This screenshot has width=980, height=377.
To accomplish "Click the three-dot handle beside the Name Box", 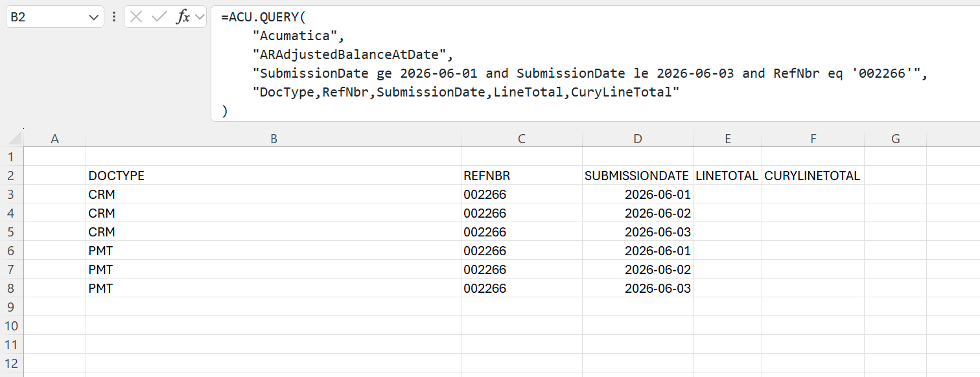I will [x=114, y=17].
